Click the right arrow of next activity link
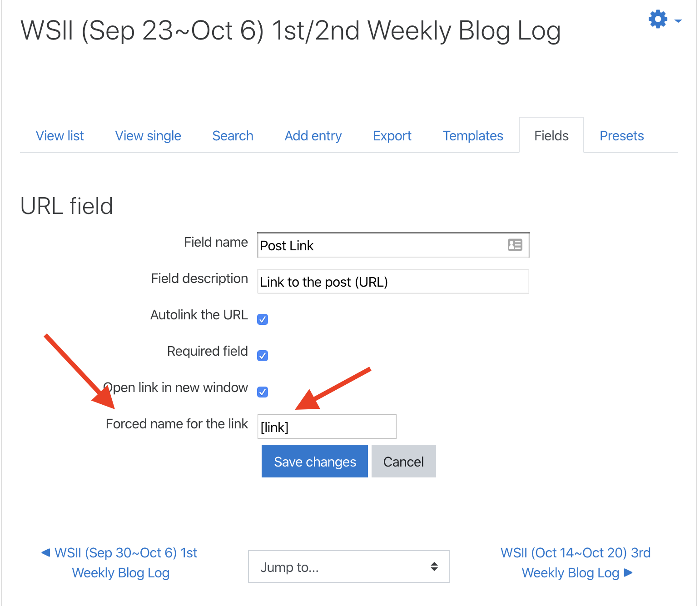Viewport: 700px width, 606px height. 628,572
